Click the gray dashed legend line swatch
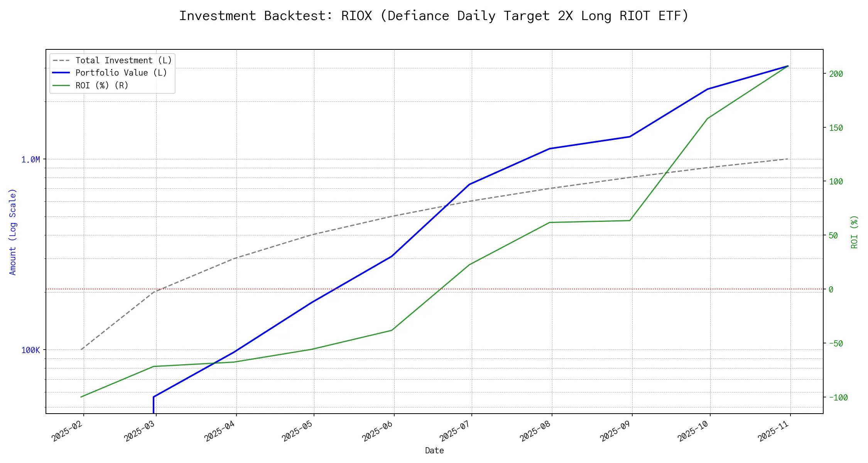The height and width of the screenshot is (463, 868). point(61,61)
